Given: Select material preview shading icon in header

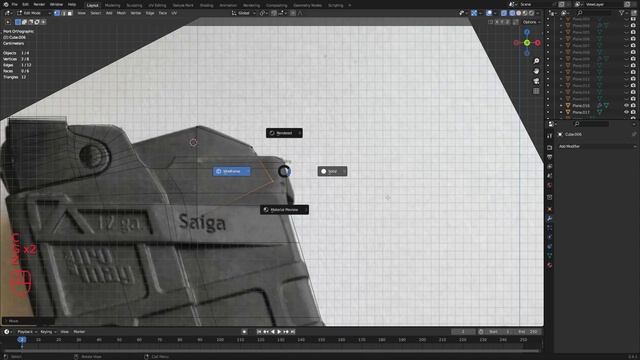Looking at the screenshot, I should coord(525,13).
